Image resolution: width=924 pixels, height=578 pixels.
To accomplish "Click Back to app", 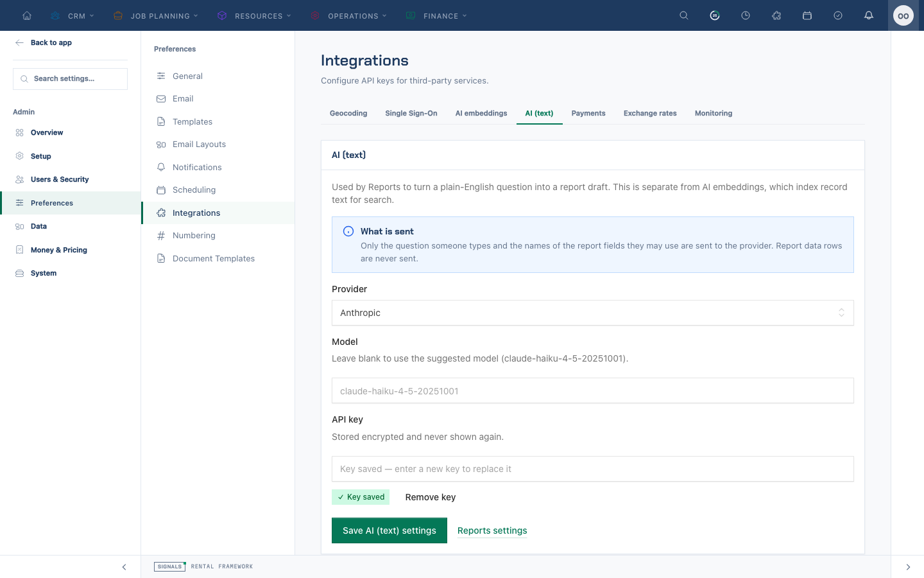I will tap(51, 42).
